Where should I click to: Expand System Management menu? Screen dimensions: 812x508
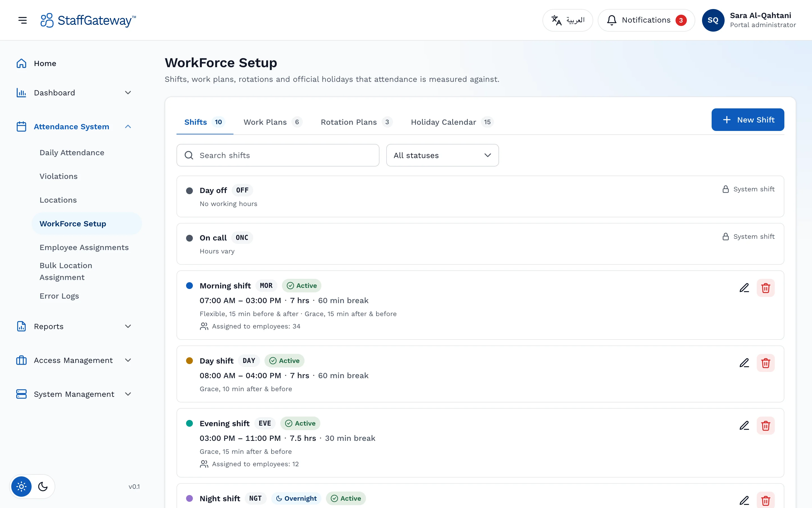[74, 394]
